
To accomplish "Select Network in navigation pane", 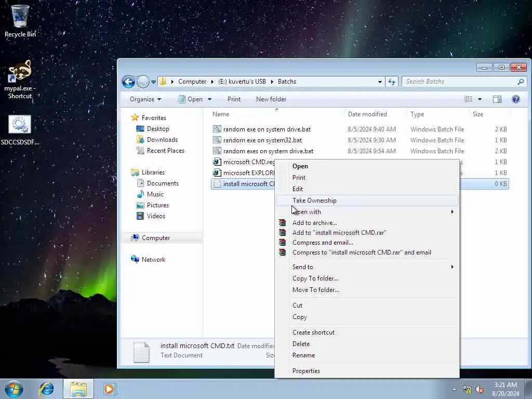I will click(148, 260).
